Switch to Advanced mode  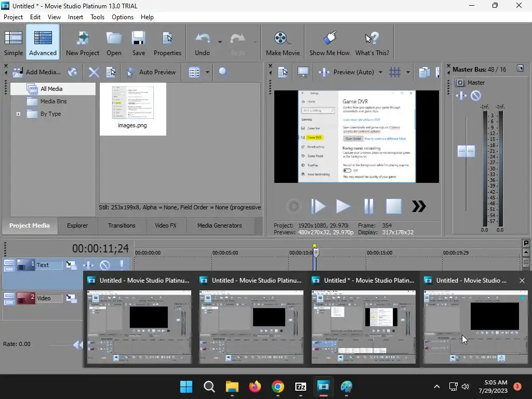(43, 43)
